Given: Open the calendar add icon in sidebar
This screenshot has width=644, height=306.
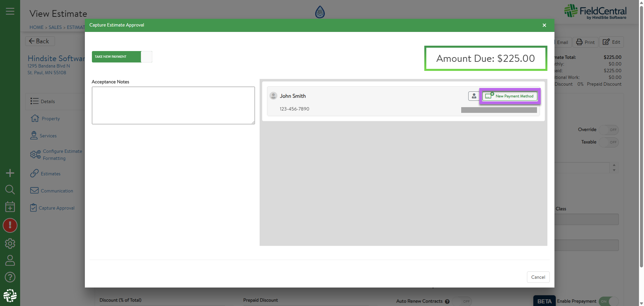Looking at the screenshot, I should (x=10, y=207).
